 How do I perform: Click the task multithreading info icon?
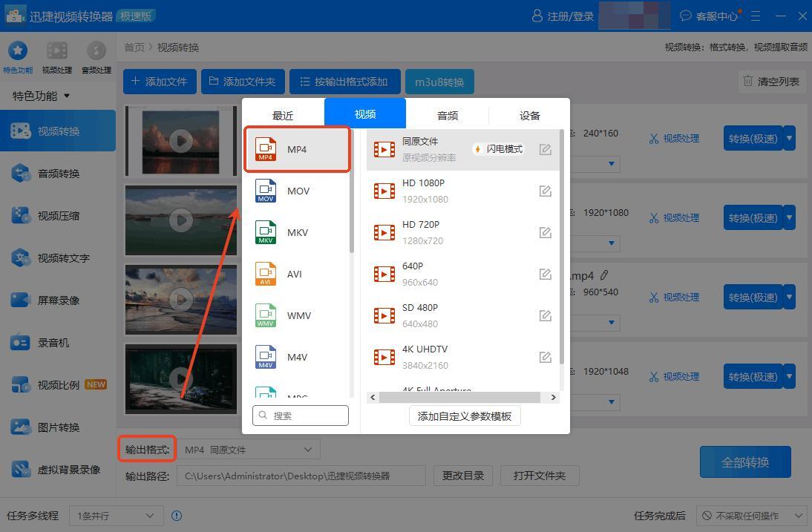177,516
